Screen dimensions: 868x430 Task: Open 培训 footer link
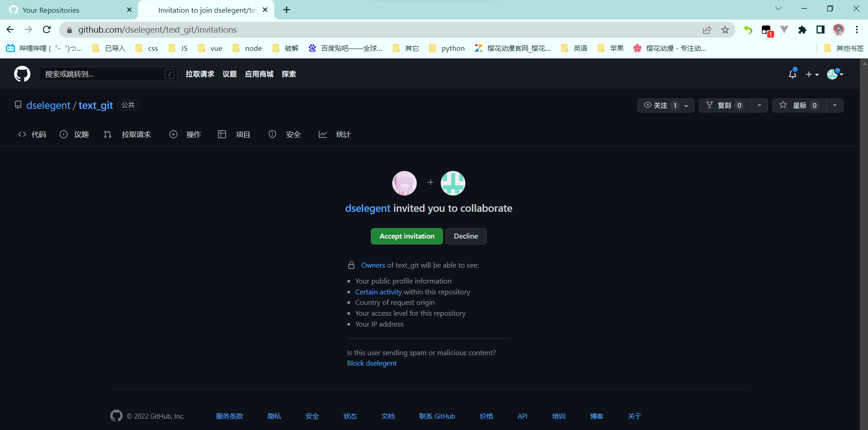tap(559, 416)
